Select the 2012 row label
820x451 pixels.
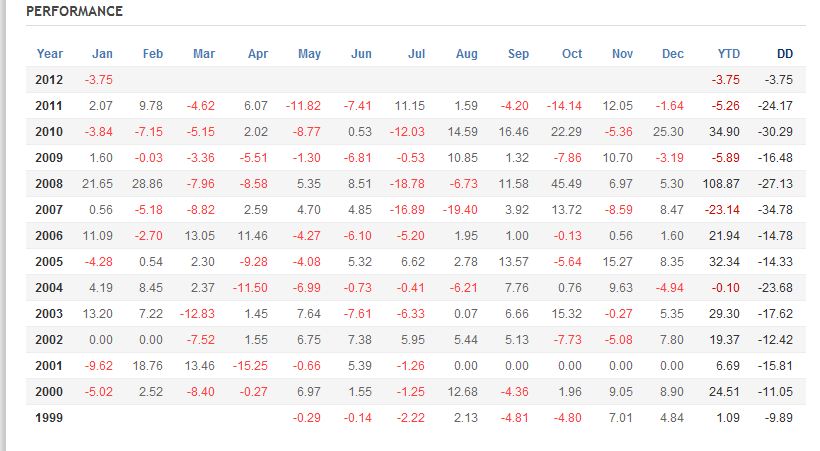pyautogui.click(x=49, y=80)
